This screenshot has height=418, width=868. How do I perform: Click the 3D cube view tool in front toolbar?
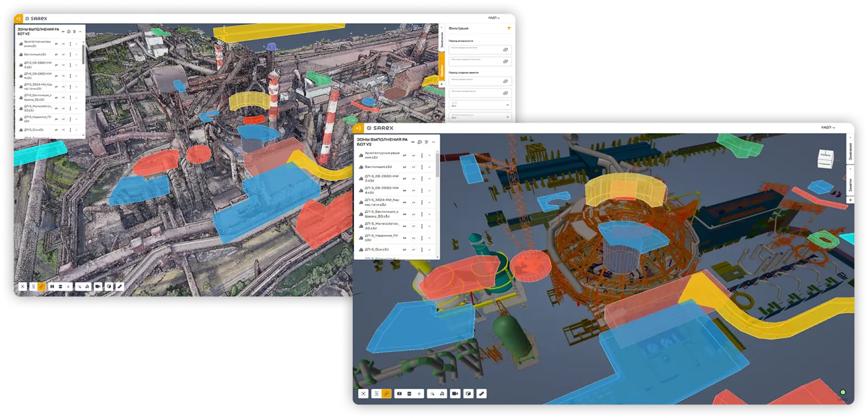[468, 394]
